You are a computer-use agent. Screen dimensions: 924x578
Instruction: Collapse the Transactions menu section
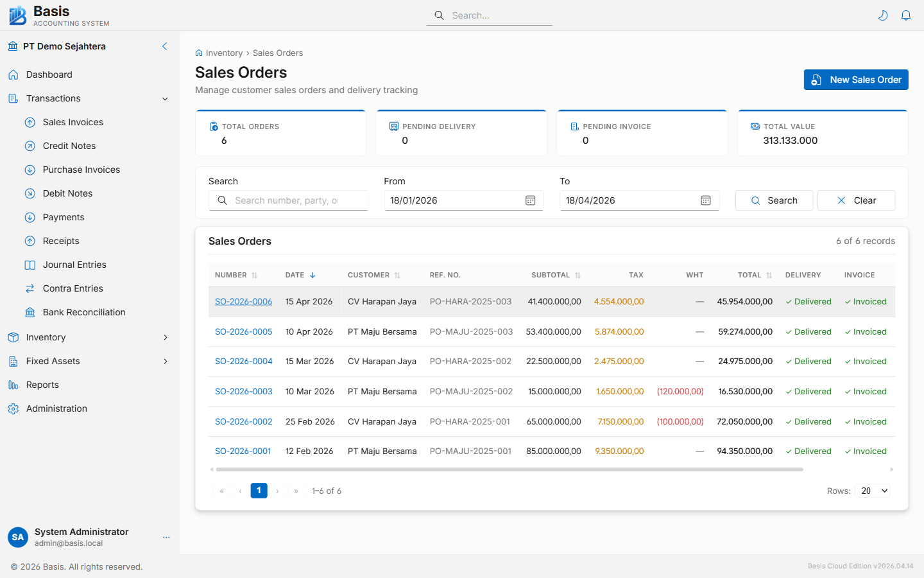point(165,99)
